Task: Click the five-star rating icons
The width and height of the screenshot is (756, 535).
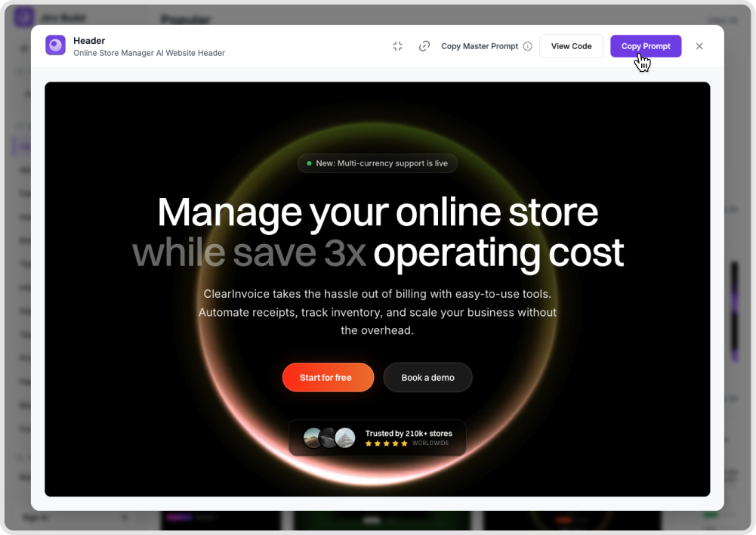Action: tap(386, 444)
